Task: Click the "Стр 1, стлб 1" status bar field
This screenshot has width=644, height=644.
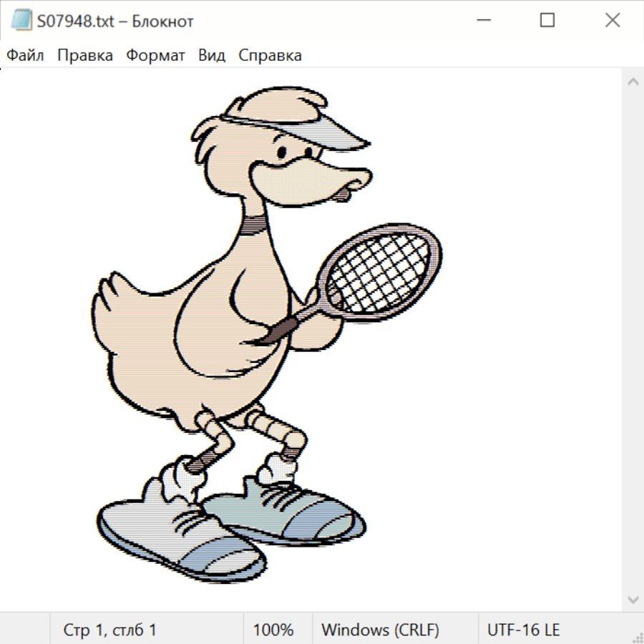Action: click(x=110, y=630)
